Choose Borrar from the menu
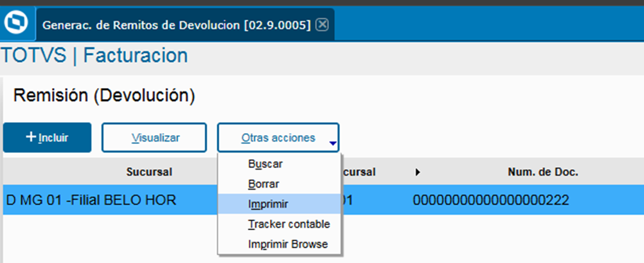The width and height of the screenshot is (644, 263). pos(280,184)
